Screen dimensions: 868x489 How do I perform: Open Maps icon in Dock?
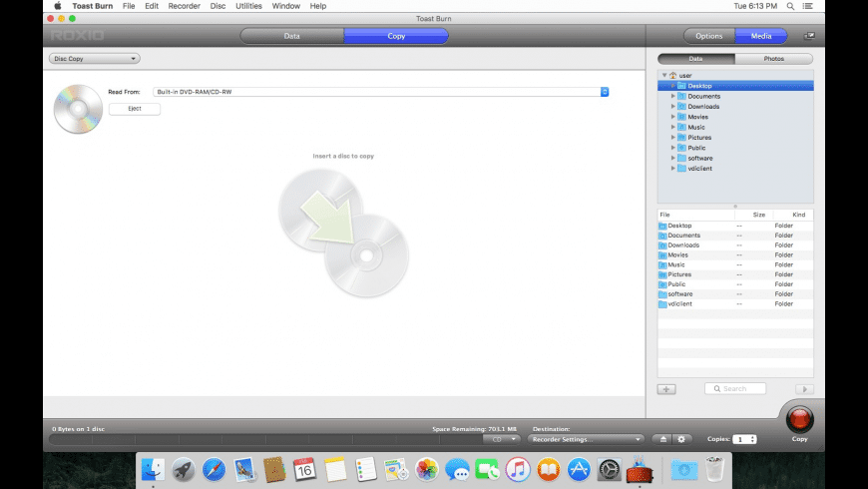(x=396, y=470)
